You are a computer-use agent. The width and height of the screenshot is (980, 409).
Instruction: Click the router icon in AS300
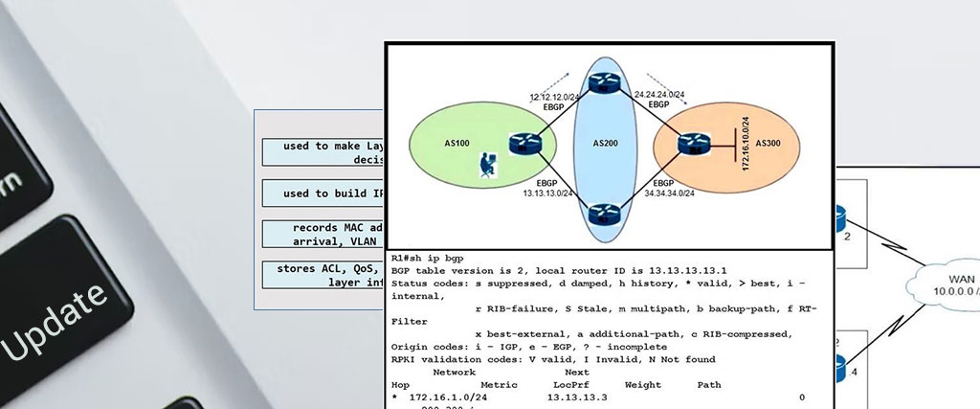coord(690,145)
